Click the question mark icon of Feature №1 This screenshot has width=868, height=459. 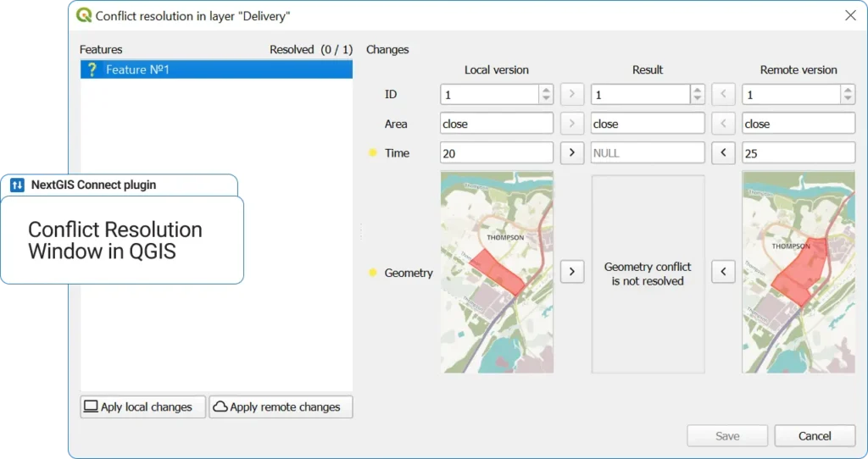tap(92, 69)
